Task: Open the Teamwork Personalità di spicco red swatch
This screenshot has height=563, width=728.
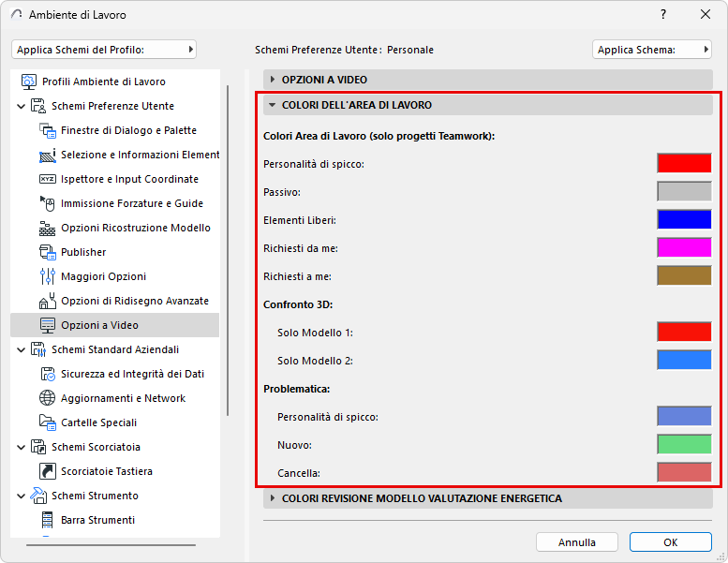Action: point(684,163)
